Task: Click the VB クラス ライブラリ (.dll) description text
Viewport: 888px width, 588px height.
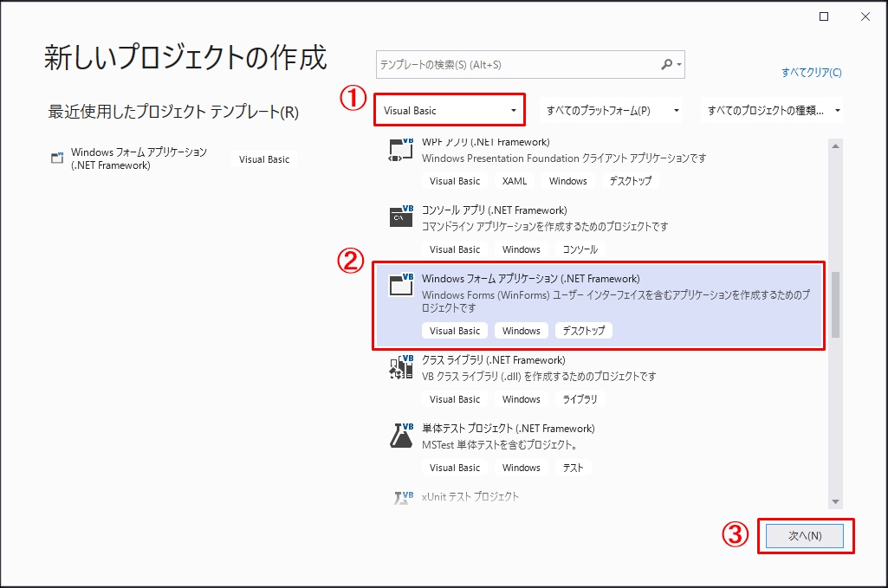Action: 539,377
